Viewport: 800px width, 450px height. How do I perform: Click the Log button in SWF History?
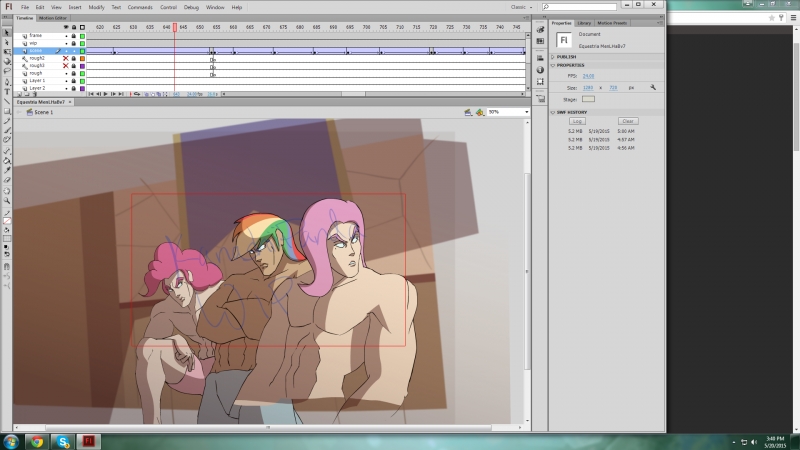pyautogui.click(x=577, y=121)
